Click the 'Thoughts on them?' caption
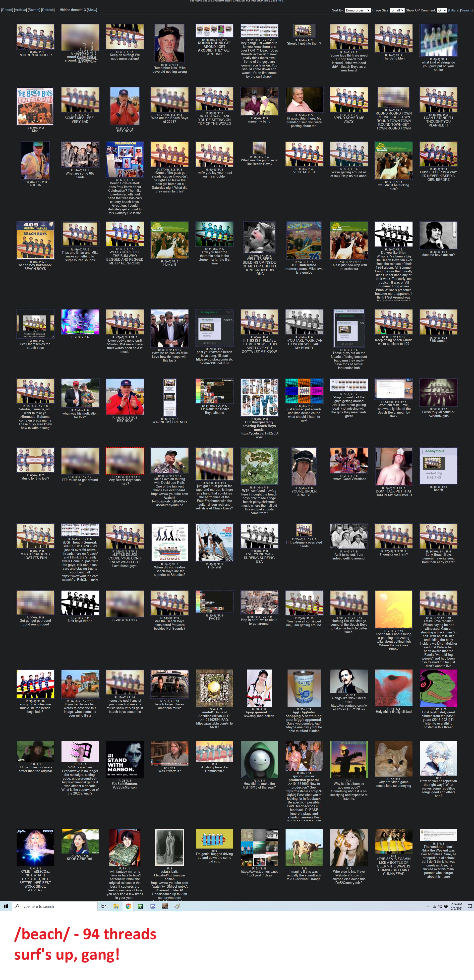 (x=394, y=554)
